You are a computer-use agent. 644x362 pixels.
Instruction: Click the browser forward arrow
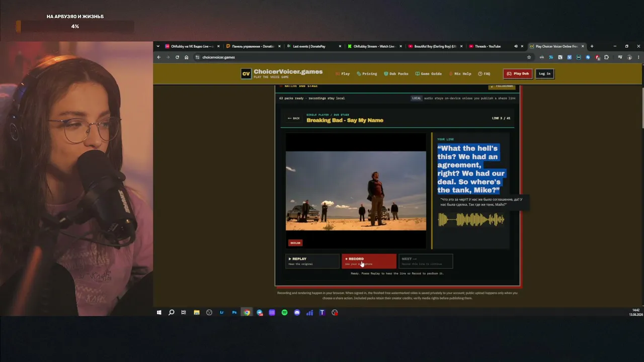click(168, 57)
